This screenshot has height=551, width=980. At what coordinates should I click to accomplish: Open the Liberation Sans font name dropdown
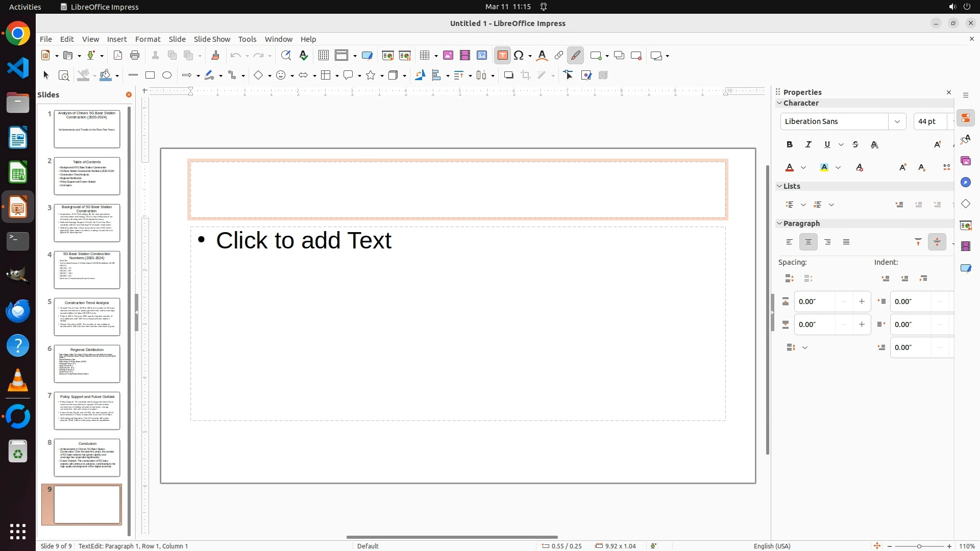897,121
